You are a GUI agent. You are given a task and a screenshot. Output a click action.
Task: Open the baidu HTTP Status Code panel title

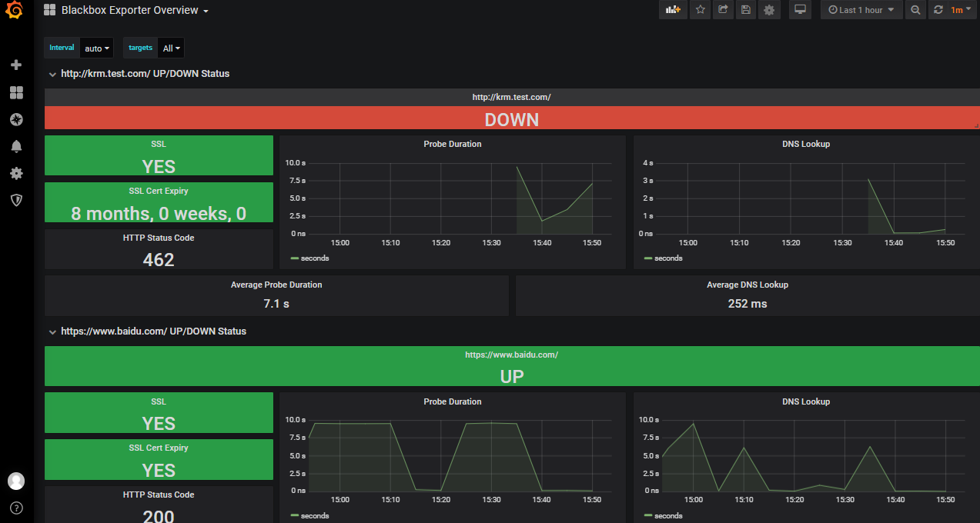coord(159,495)
